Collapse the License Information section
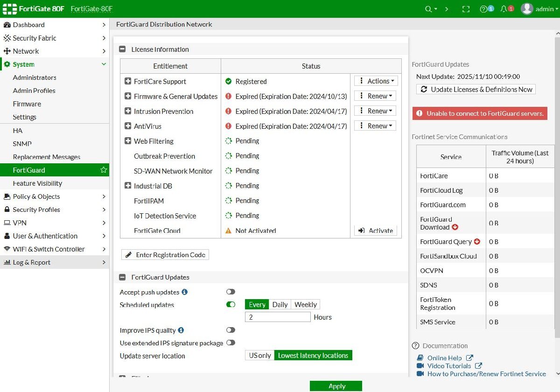 [123, 49]
